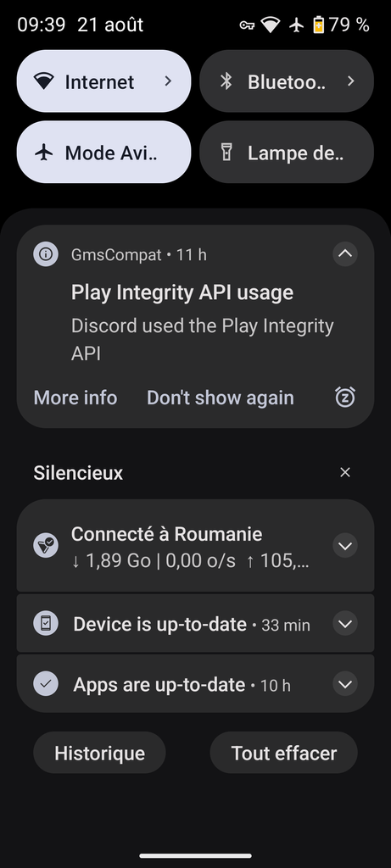Tap the Device is up-to-date phone icon
391x868 pixels.
(46, 623)
